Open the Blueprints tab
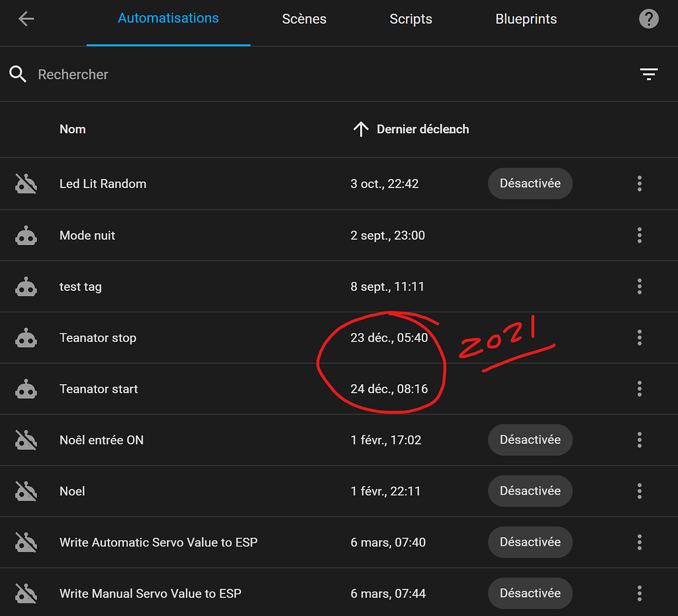678x616 pixels. (x=526, y=19)
